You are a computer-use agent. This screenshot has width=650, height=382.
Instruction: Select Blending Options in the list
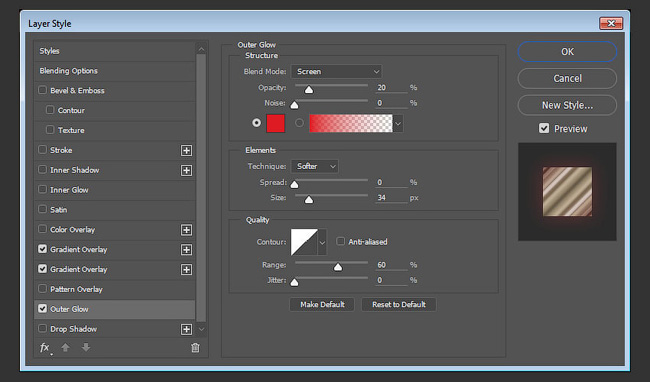point(114,71)
